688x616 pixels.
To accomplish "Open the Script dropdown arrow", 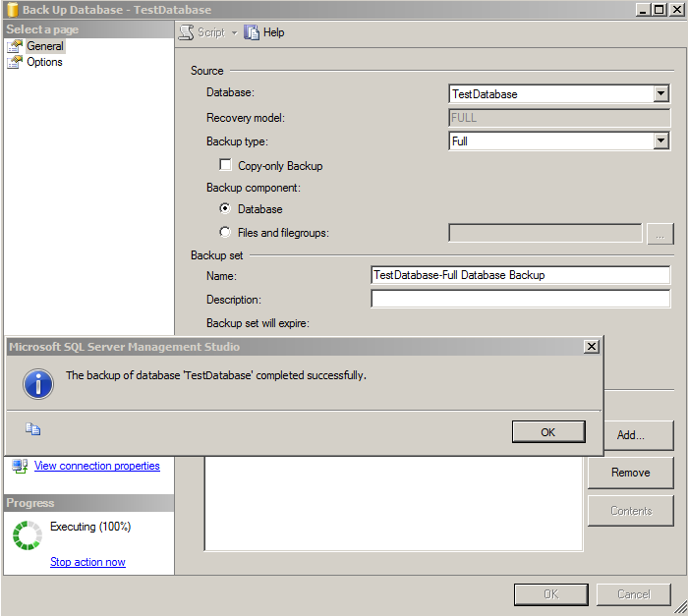I will [x=234, y=32].
